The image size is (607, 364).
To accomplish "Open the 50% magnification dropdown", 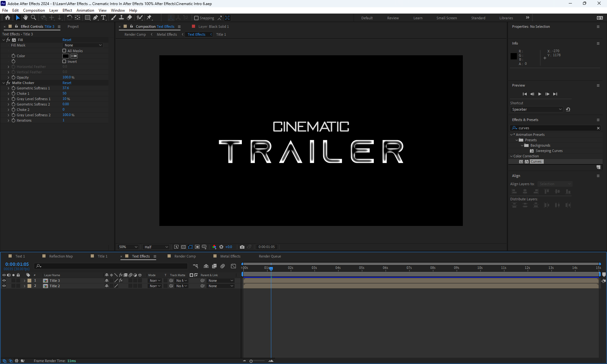I will (x=128, y=247).
